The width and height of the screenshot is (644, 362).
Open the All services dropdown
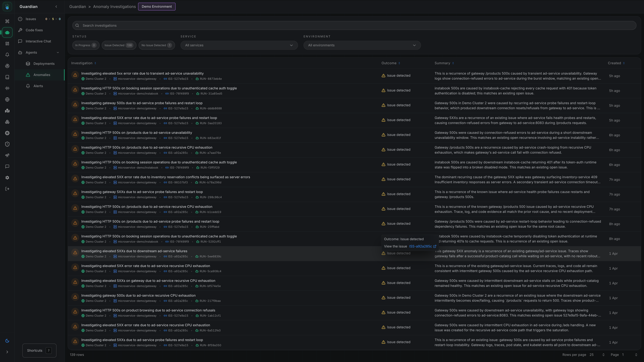[x=239, y=45]
